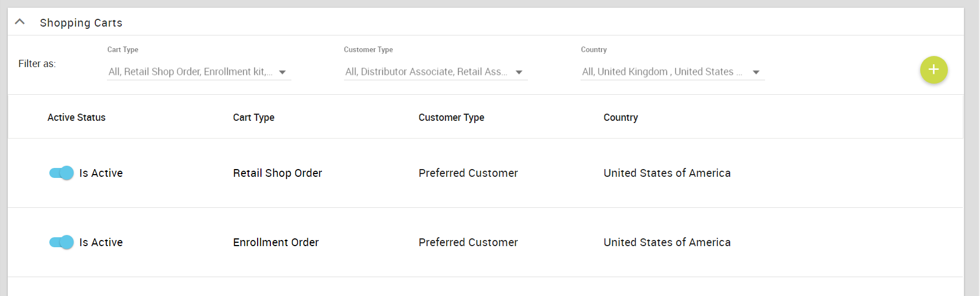Viewport: 980px width, 296px height.
Task: Sort by the Active Status column header
Action: [x=76, y=118]
